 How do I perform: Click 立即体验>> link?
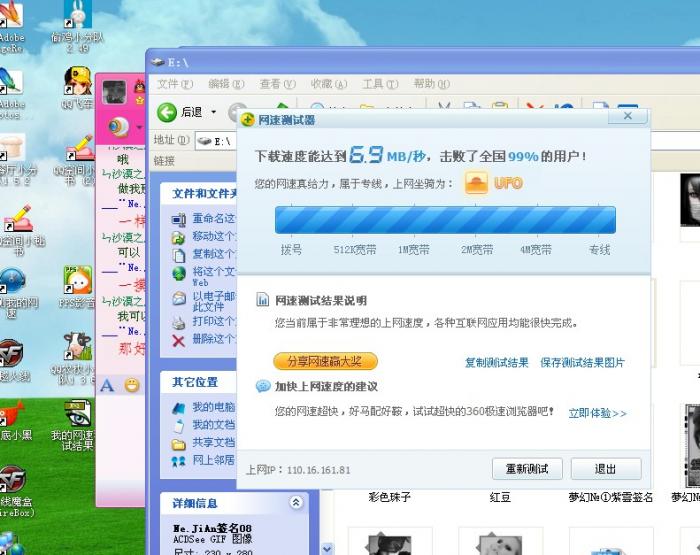click(x=597, y=413)
